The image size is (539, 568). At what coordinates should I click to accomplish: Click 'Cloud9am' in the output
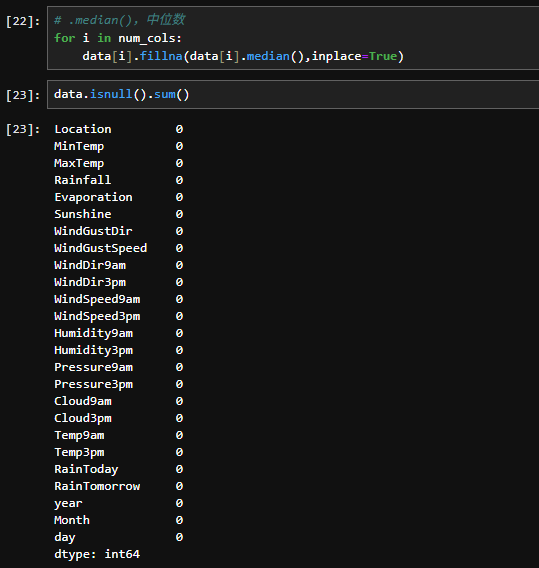pos(83,401)
